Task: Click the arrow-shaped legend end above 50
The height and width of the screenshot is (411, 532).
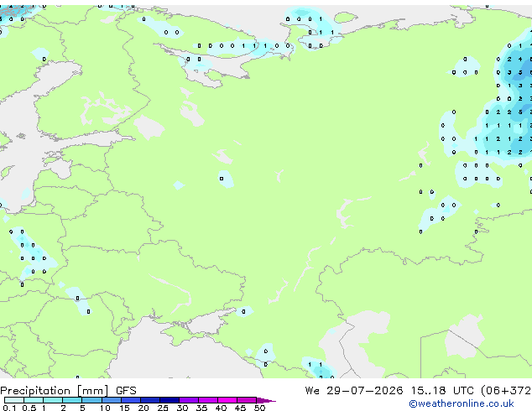Action: pos(266,400)
